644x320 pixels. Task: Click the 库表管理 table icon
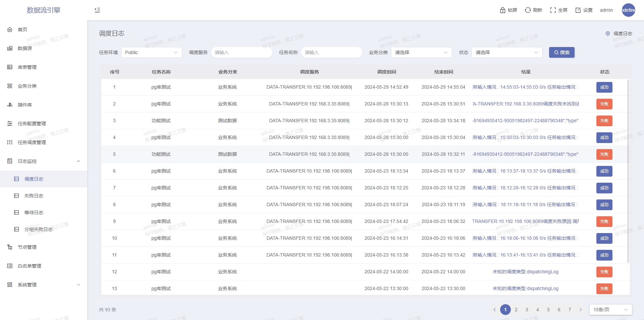pos(10,67)
